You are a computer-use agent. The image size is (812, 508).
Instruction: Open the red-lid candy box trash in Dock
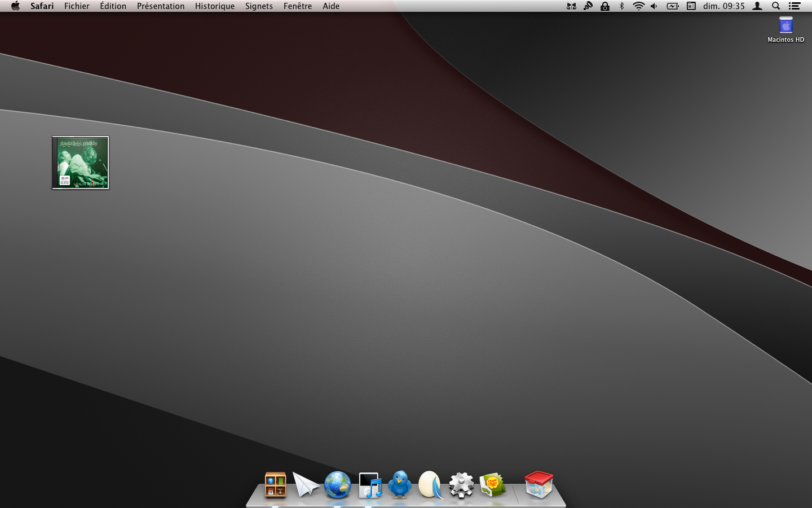(x=539, y=484)
